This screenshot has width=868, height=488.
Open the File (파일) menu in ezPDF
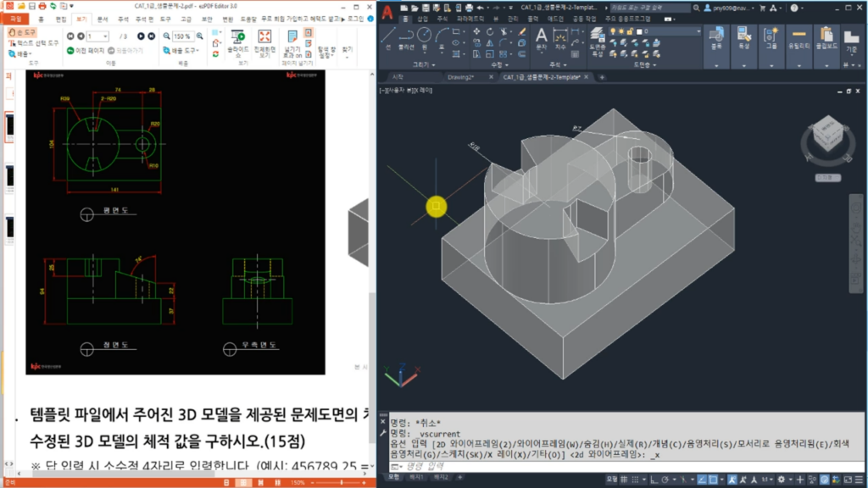pyautogui.click(x=15, y=19)
